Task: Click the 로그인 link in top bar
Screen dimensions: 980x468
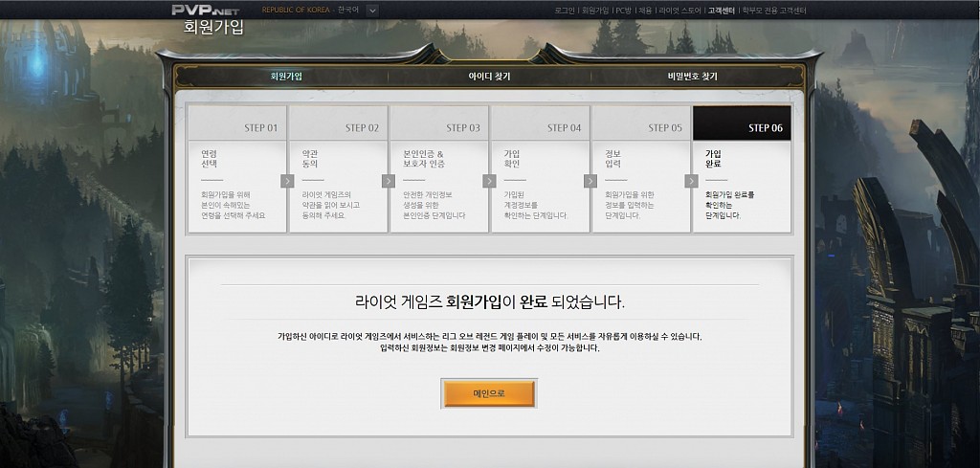Action: (566, 11)
